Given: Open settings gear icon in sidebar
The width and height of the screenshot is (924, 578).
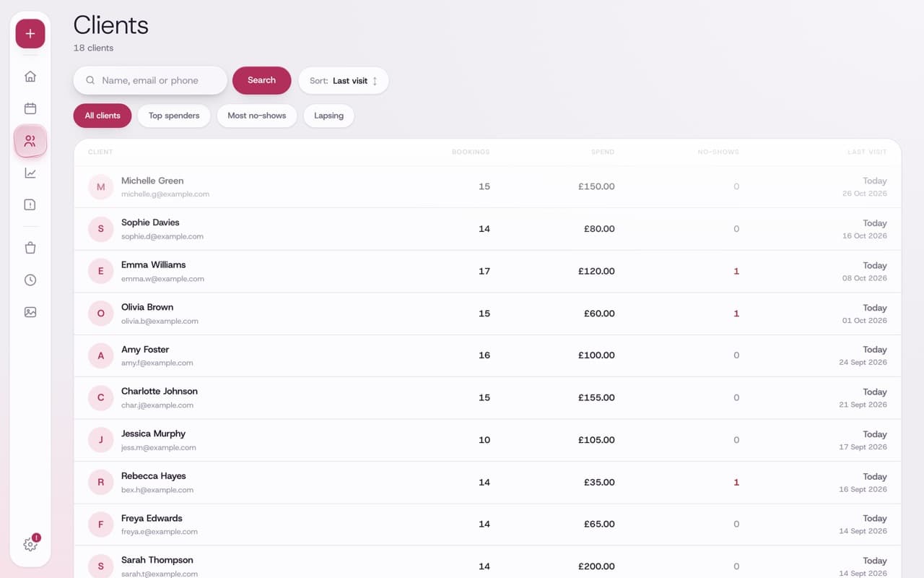Looking at the screenshot, I should pos(30,544).
